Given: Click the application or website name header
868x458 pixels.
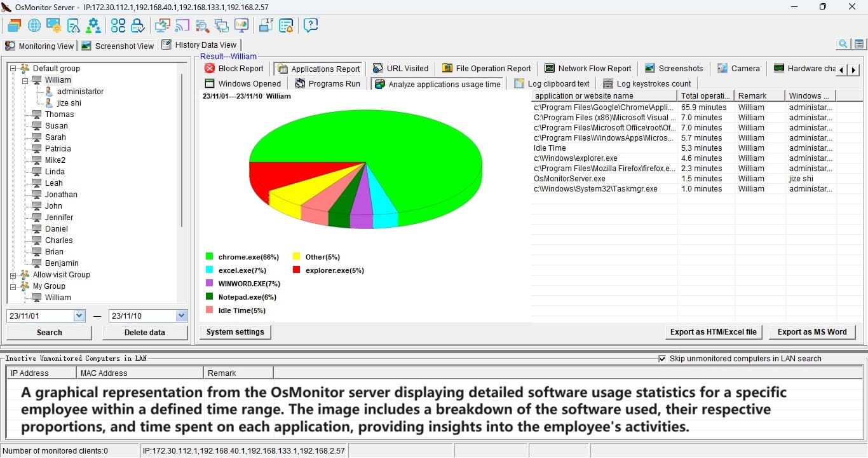Looking at the screenshot, I should coord(604,95).
